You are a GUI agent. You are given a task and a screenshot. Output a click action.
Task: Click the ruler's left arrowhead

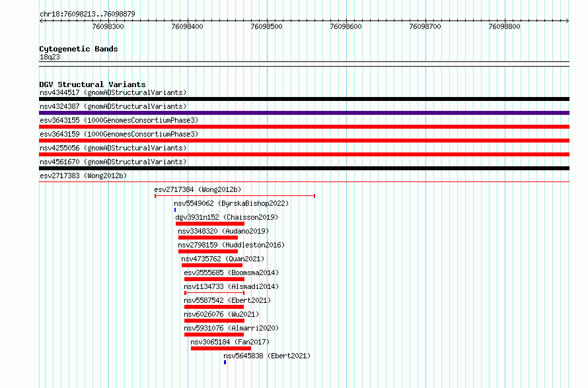point(41,21)
